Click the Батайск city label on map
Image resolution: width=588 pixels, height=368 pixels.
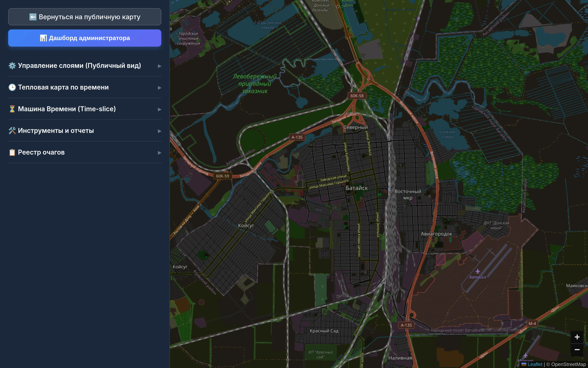click(357, 188)
